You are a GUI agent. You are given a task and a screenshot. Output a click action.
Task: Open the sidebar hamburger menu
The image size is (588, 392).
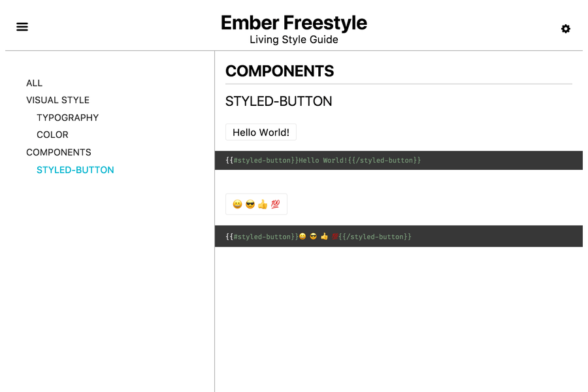pyautogui.click(x=22, y=26)
